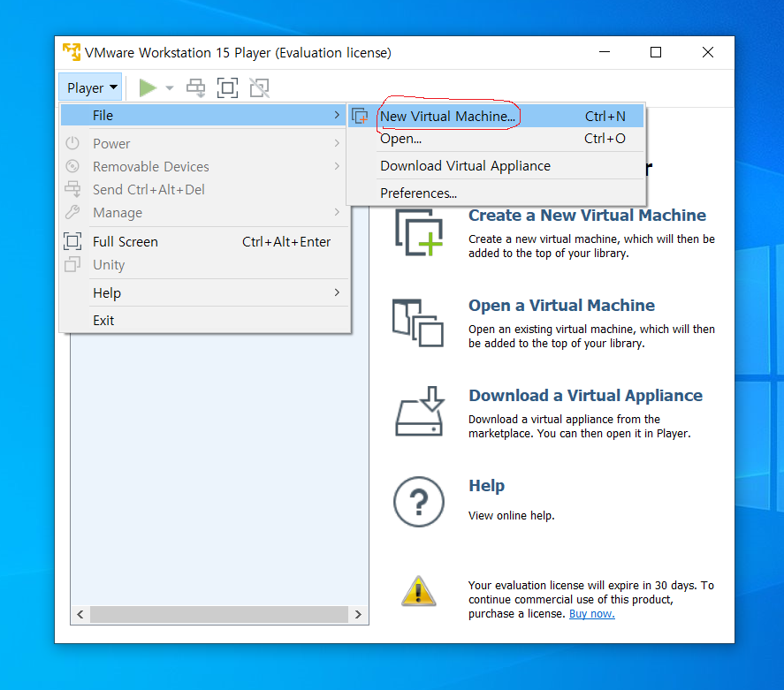Close the VMware Workstation Player window
The height and width of the screenshot is (690, 784).
point(707,52)
